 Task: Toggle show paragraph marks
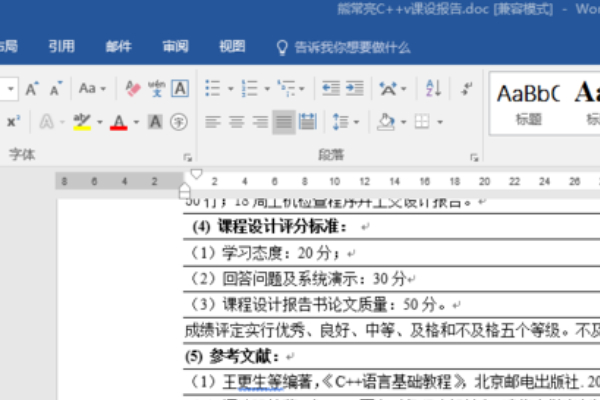tap(466, 89)
